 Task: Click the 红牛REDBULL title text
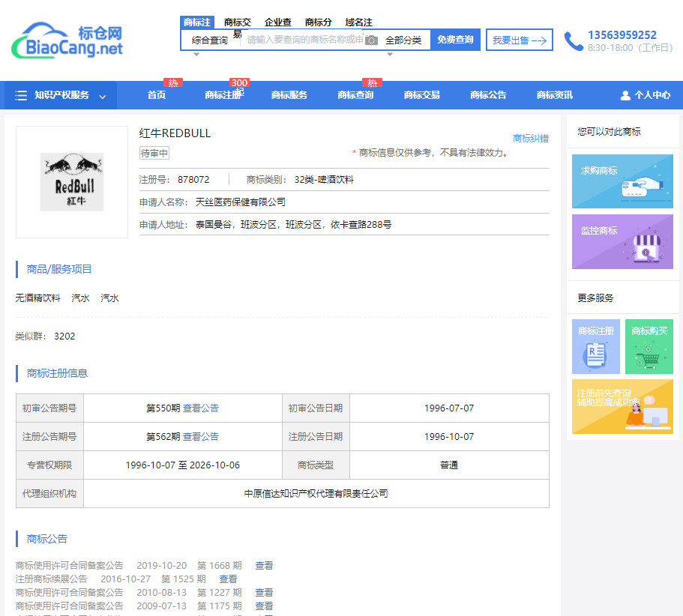point(175,133)
